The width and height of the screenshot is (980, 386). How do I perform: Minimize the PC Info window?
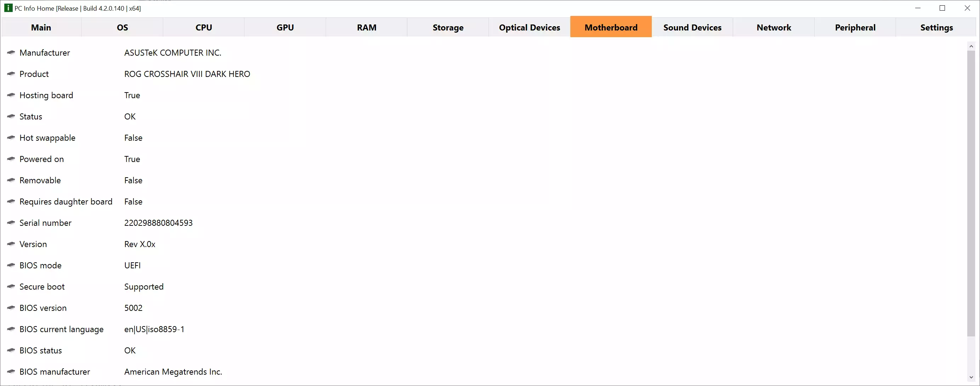click(918, 8)
